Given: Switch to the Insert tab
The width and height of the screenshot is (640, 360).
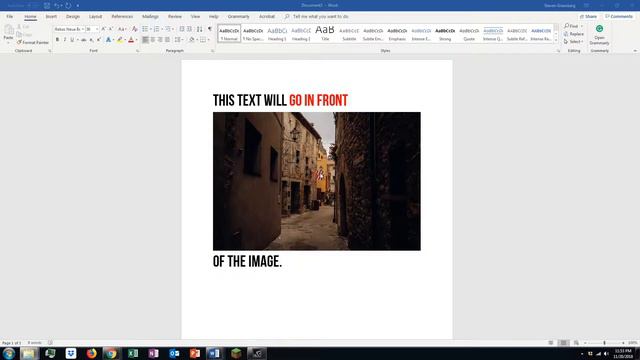Looking at the screenshot, I should coord(51,17).
